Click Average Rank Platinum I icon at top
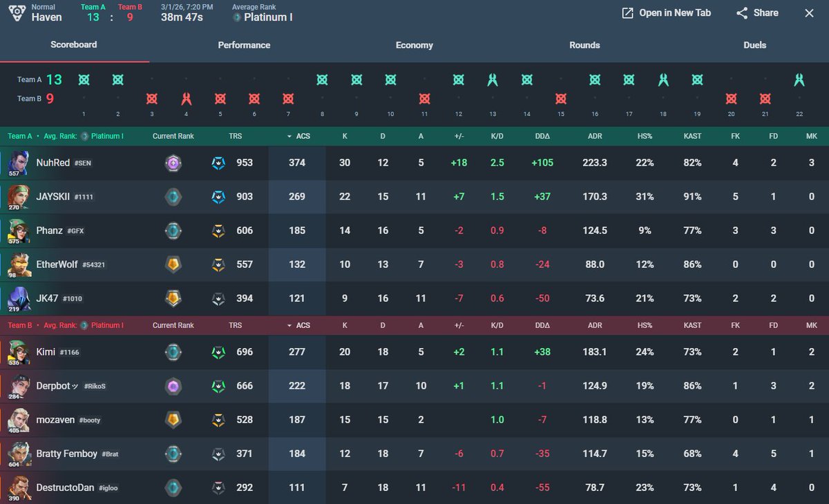This screenshot has height=504, width=829. 238,17
